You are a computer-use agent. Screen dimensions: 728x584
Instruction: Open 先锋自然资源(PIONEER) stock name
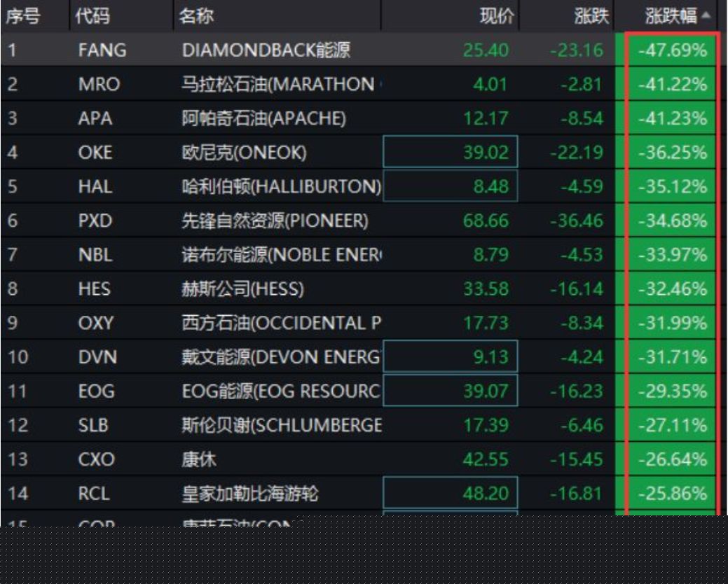click(275, 221)
